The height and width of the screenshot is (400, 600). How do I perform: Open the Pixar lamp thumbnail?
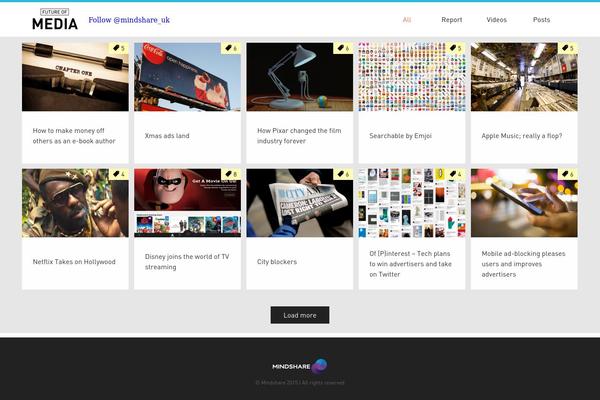pyautogui.click(x=300, y=77)
